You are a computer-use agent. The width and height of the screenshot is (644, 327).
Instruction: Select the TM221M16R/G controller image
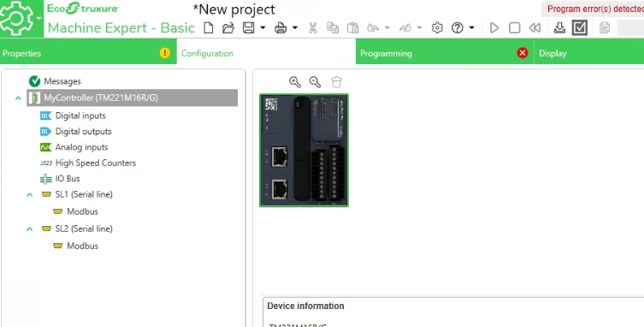(304, 150)
